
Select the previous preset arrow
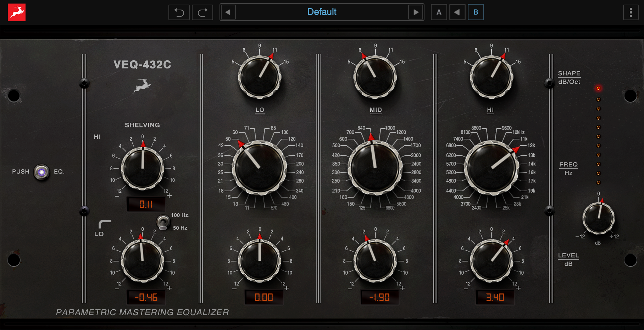point(228,12)
